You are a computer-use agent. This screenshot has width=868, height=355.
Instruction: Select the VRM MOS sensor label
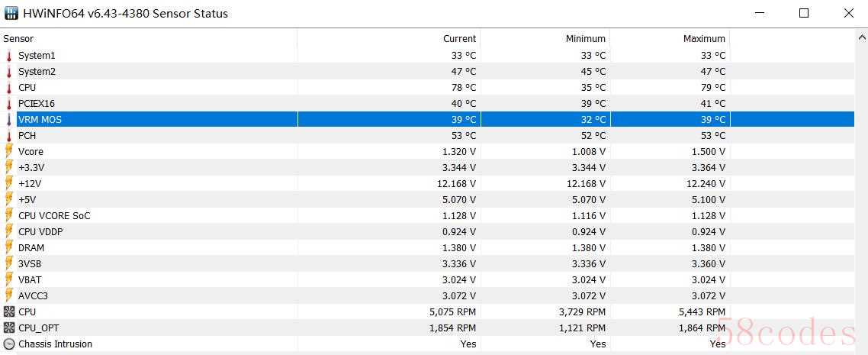tap(40, 120)
